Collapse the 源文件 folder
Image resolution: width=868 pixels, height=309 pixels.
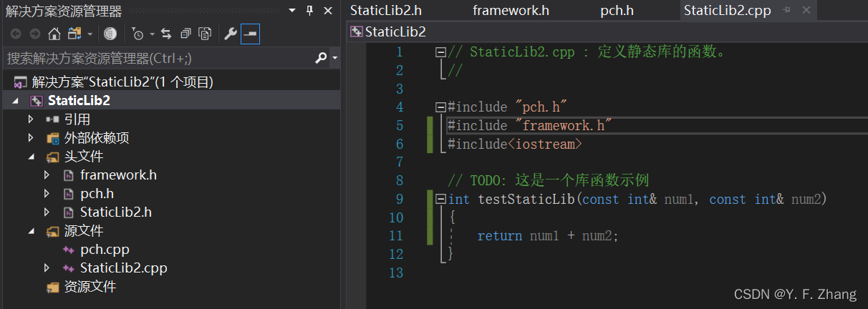(x=31, y=231)
